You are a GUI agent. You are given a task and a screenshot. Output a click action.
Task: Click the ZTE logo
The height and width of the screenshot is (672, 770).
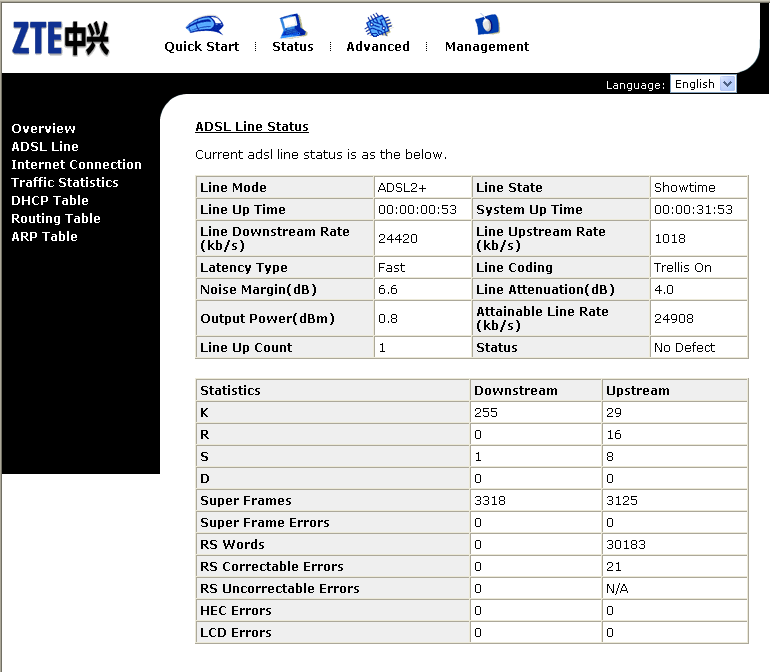(x=60, y=38)
